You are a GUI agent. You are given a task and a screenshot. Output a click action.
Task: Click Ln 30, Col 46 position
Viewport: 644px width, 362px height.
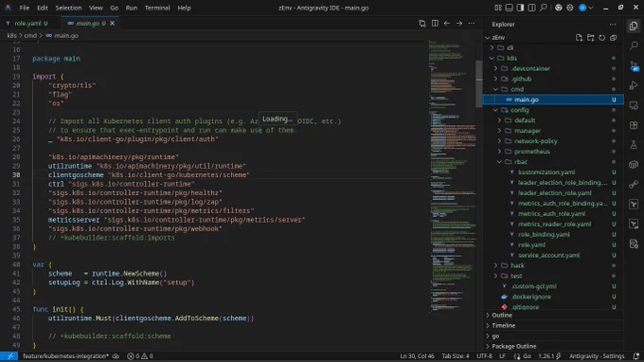pos(417,356)
